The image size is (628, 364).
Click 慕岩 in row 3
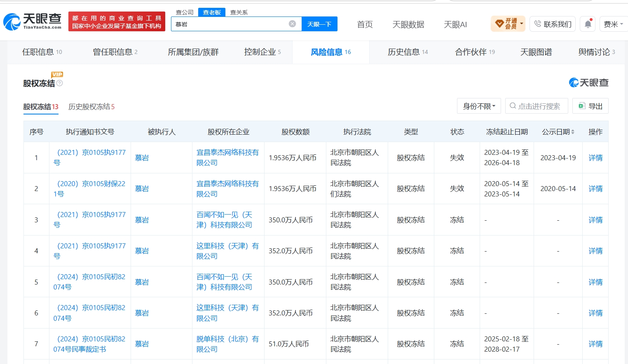tap(142, 220)
